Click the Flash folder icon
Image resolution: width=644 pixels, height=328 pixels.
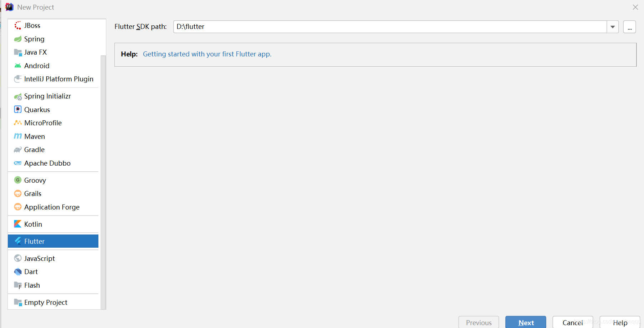coord(18,285)
